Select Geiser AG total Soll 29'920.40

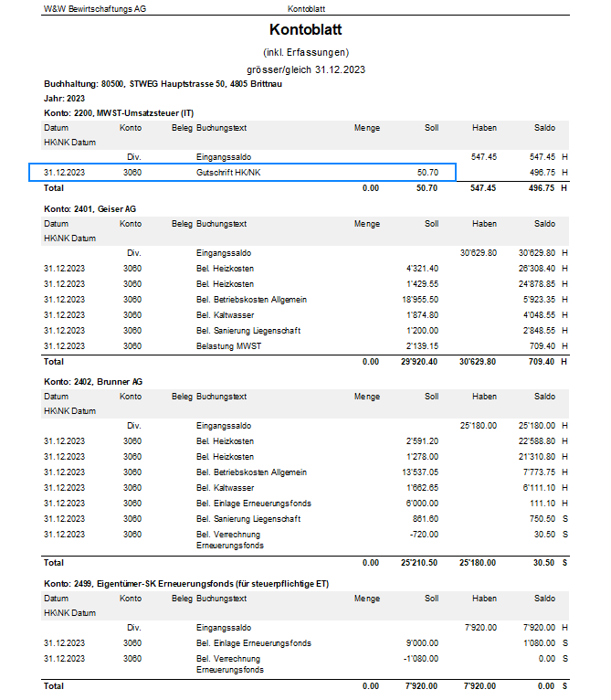click(419, 362)
